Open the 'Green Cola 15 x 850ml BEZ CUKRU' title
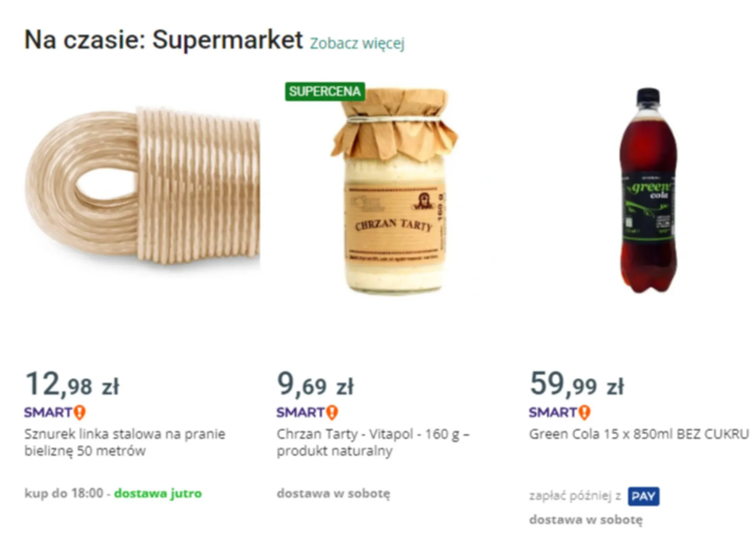The width and height of the screenshot is (756, 550). point(638,434)
